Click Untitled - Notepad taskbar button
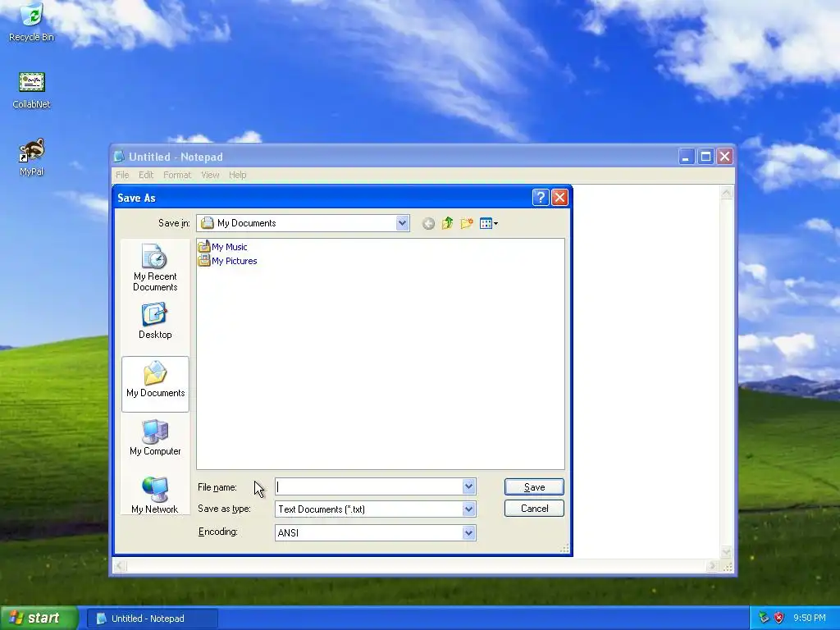This screenshot has height=630, width=840. 152,619
